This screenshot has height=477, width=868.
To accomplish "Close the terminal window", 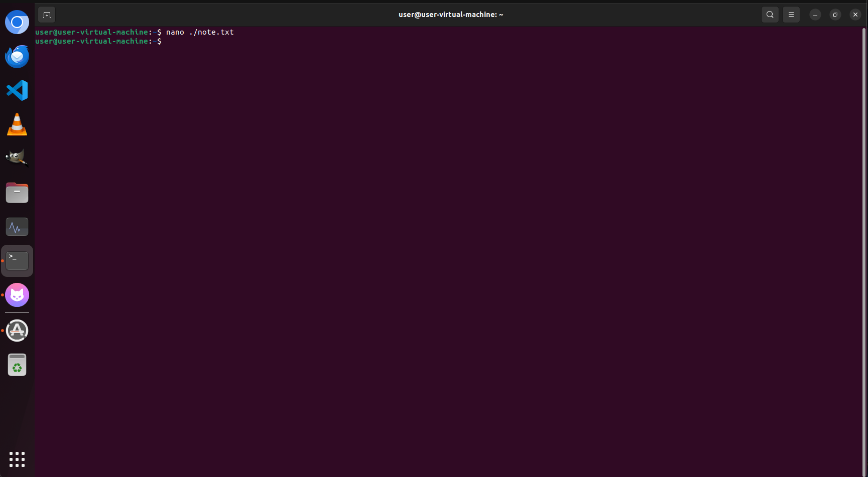I will pyautogui.click(x=855, y=15).
